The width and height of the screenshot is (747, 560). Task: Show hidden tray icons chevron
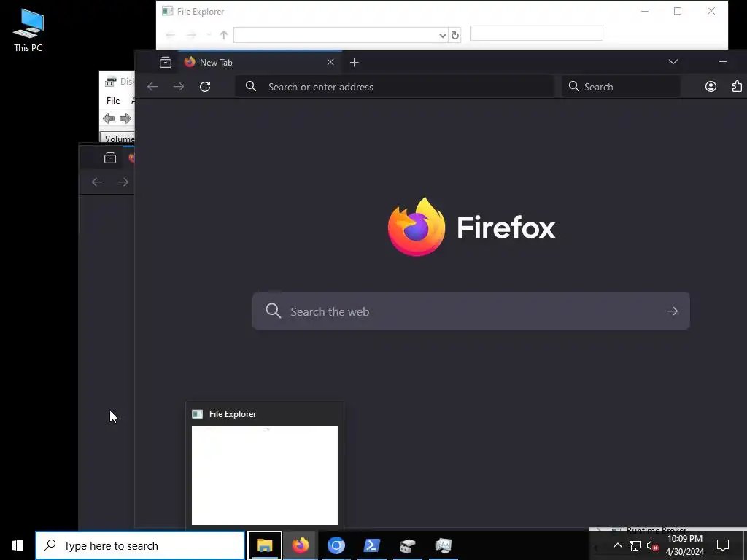point(617,545)
